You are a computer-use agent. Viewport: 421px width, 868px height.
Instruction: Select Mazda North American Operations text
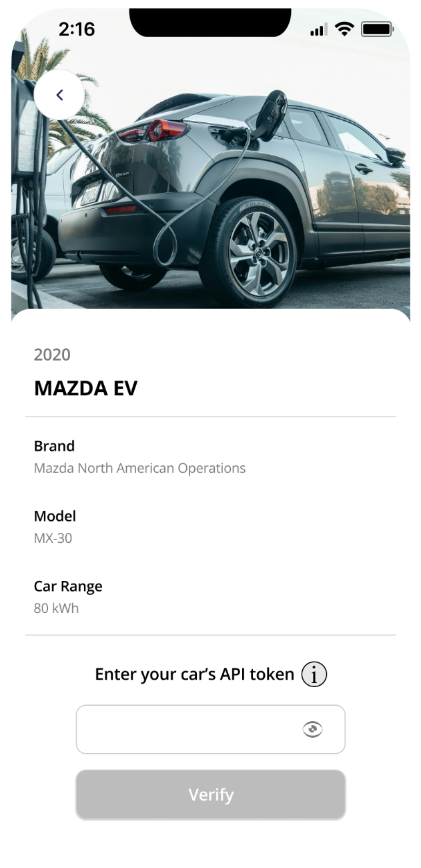(139, 468)
